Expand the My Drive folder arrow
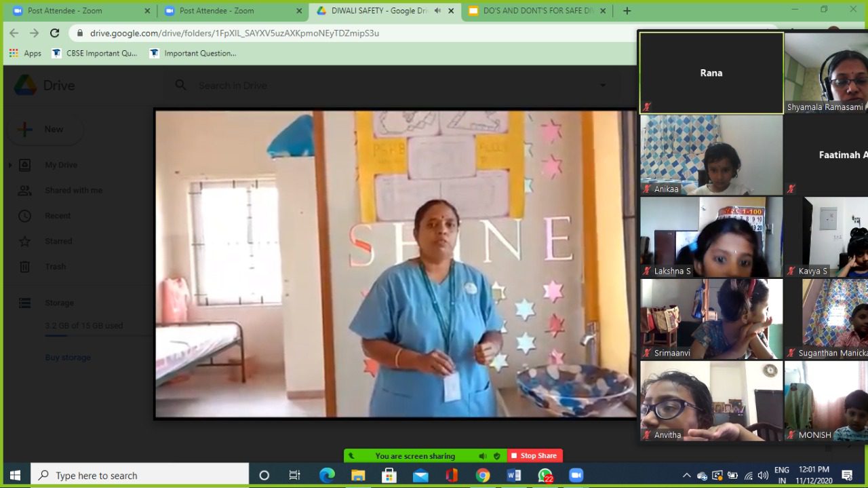Viewport: 868px width, 488px height. click(x=10, y=165)
